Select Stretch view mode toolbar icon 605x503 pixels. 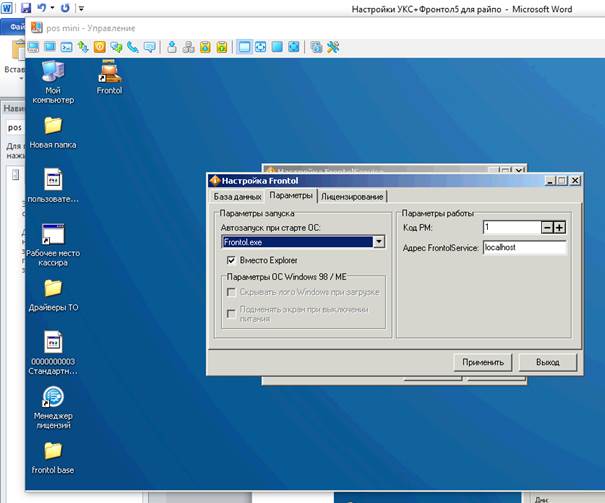(261, 47)
